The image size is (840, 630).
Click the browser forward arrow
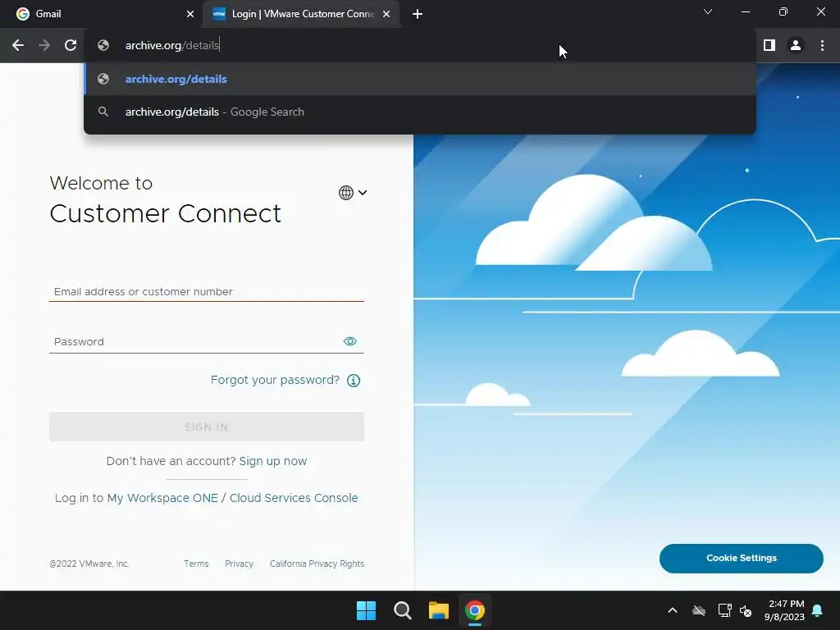[44, 46]
